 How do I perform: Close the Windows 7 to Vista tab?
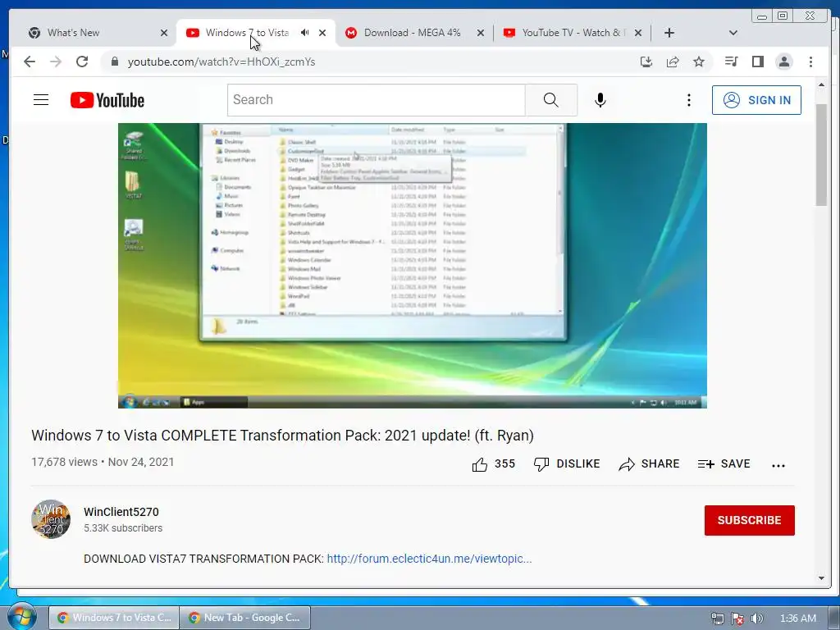(322, 33)
